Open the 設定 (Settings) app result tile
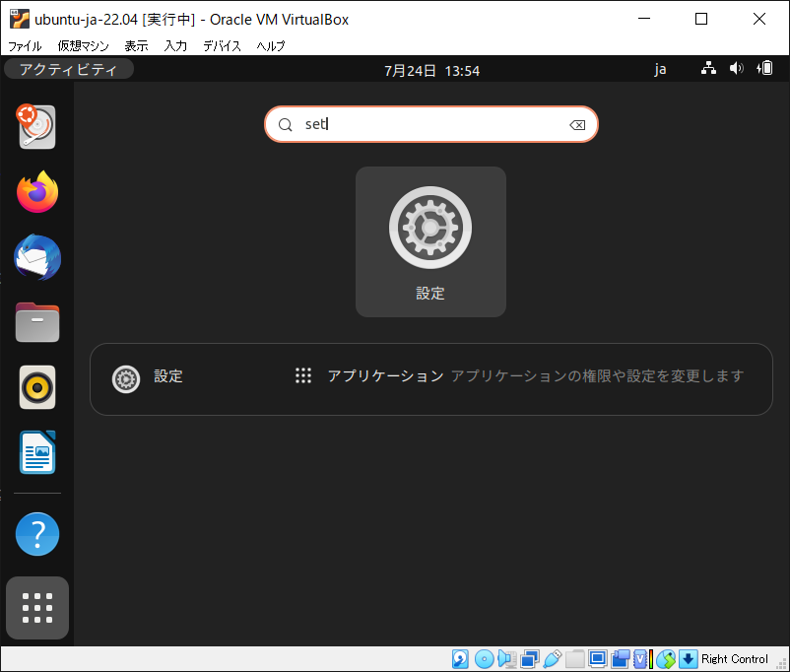This screenshot has width=790, height=672. tap(430, 241)
